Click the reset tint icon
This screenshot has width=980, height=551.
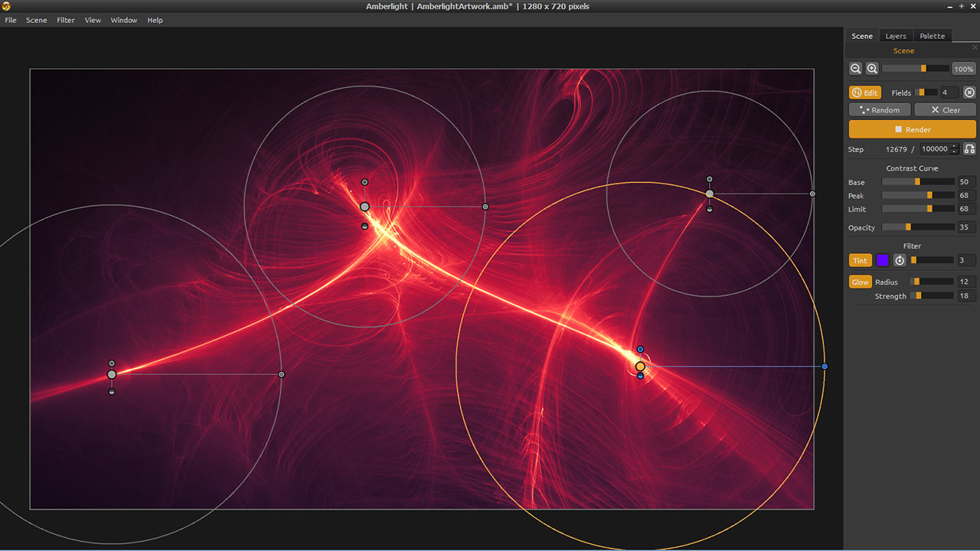[900, 260]
